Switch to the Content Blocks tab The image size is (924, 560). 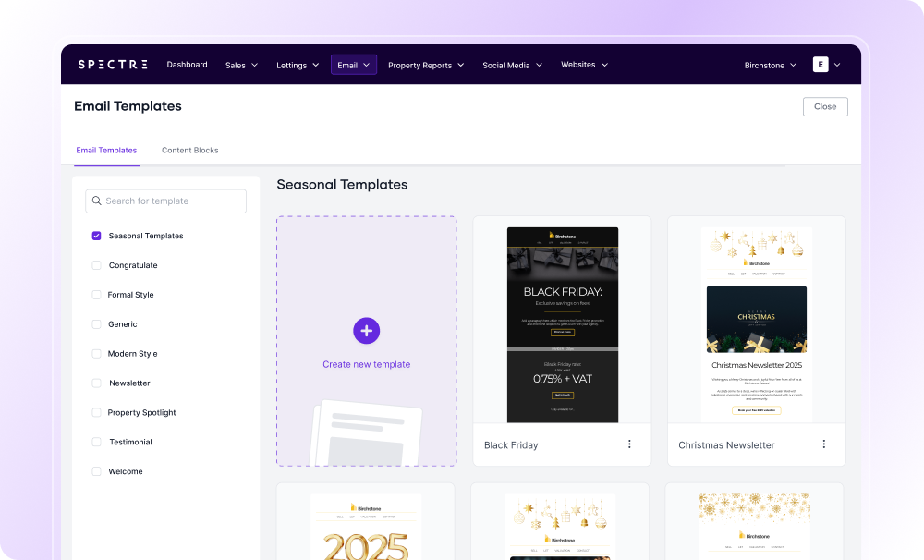189,151
